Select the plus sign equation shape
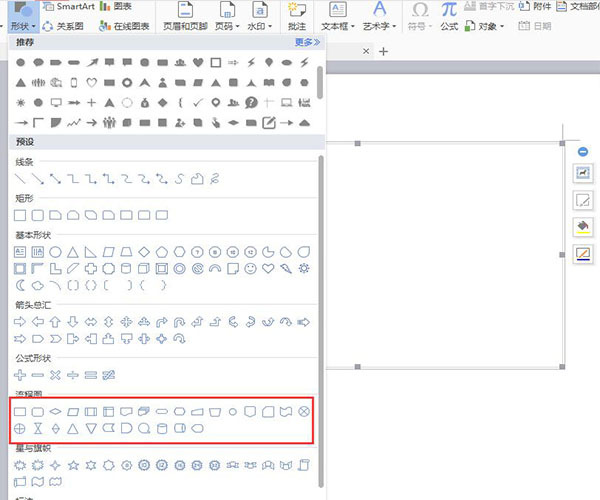The height and width of the screenshot is (500, 600). pos(20,375)
